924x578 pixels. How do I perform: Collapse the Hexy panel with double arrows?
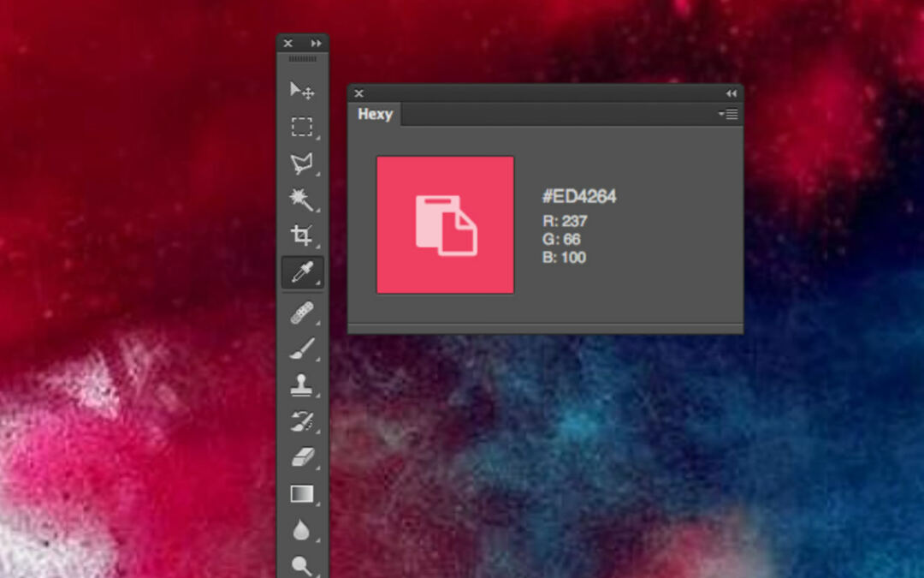[x=731, y=93]
